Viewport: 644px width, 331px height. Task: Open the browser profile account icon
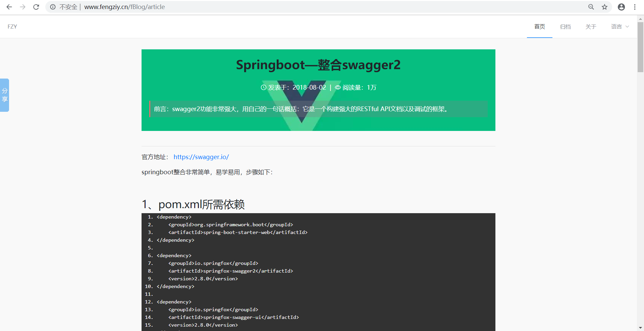[x=621, y=7]
